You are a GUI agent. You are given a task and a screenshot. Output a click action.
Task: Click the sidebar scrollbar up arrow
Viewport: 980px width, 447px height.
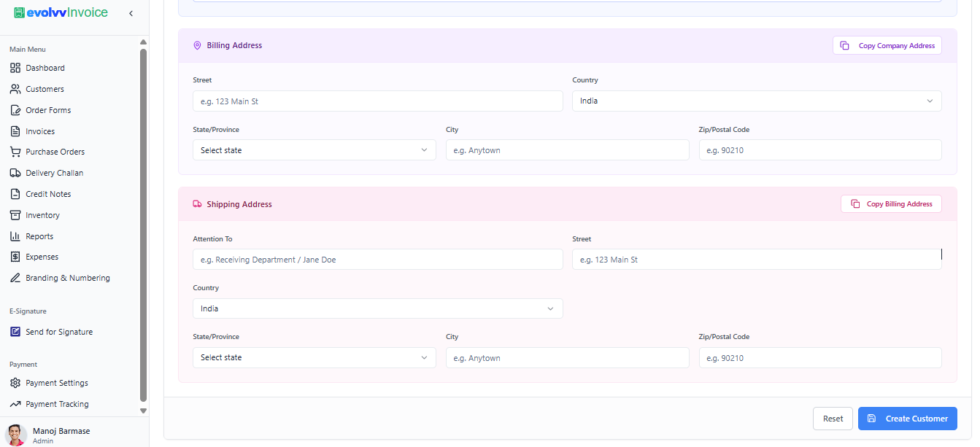[x=143, y=43]
